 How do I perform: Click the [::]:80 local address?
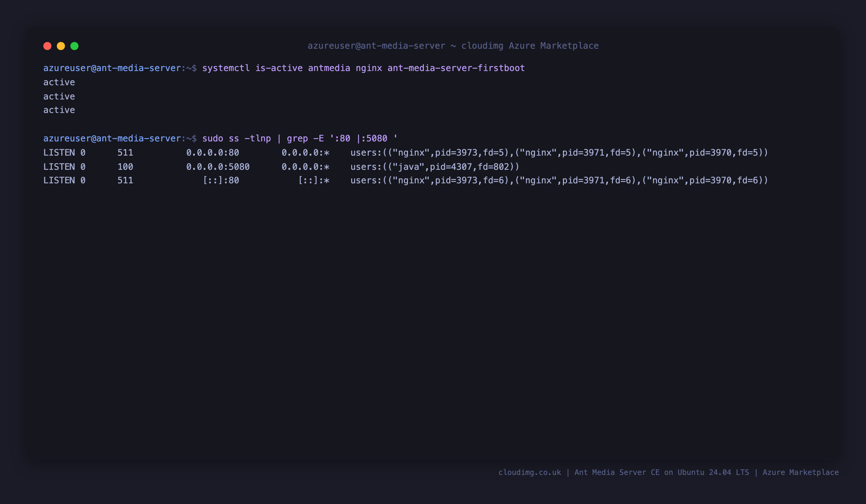click(221, 180)
